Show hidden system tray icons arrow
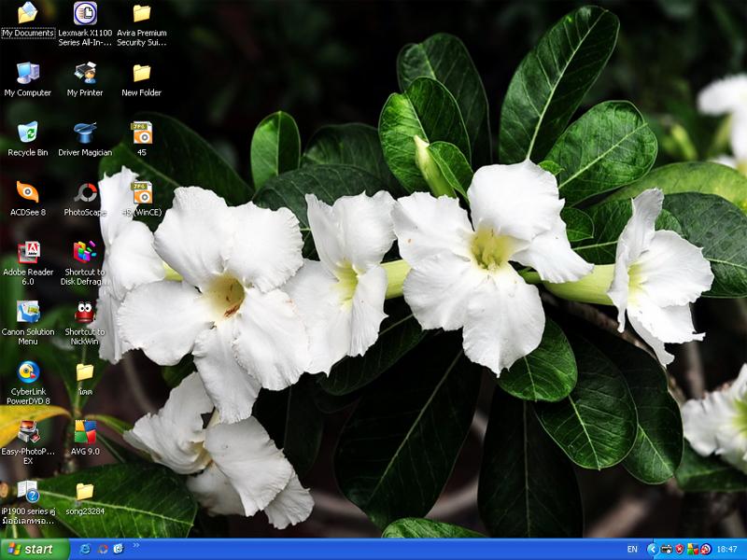Screen dimensions: 747x560 (x=652, y=549)
